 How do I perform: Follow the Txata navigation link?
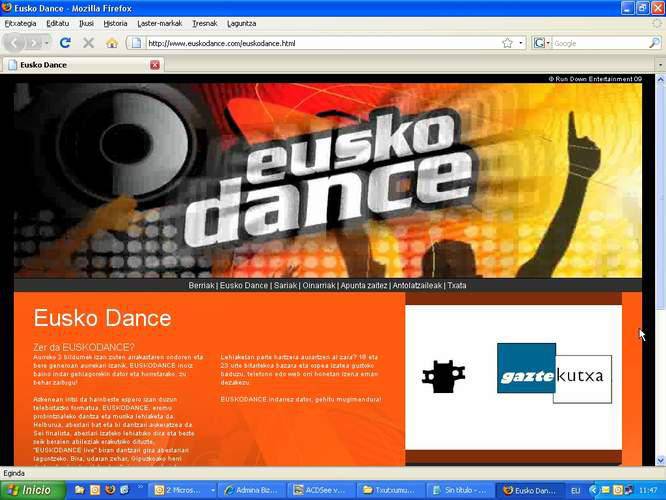[x=457, y=285]
